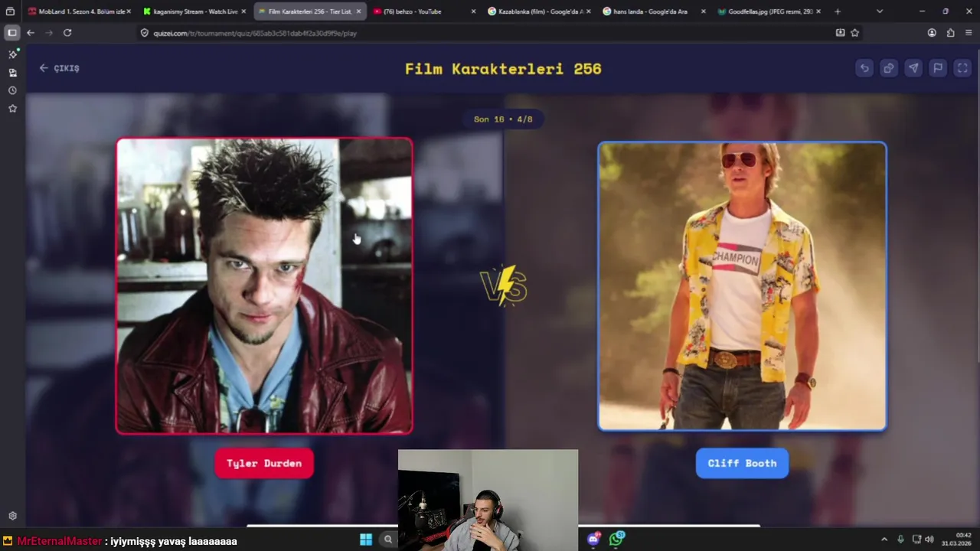This screenshot has width=980, height=551.
Task: Open site security shield info
Action: pos(145,33)
